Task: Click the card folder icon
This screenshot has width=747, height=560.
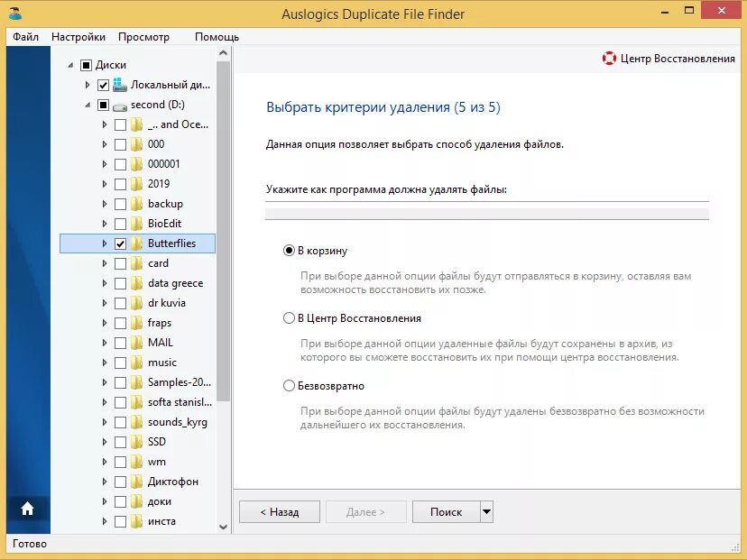Action: 136,263
